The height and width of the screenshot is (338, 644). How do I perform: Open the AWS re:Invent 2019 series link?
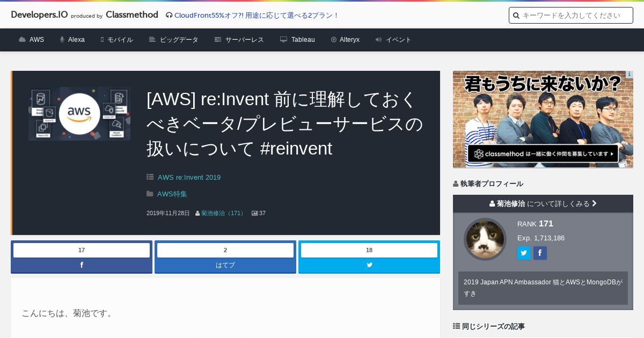(189, 177)
